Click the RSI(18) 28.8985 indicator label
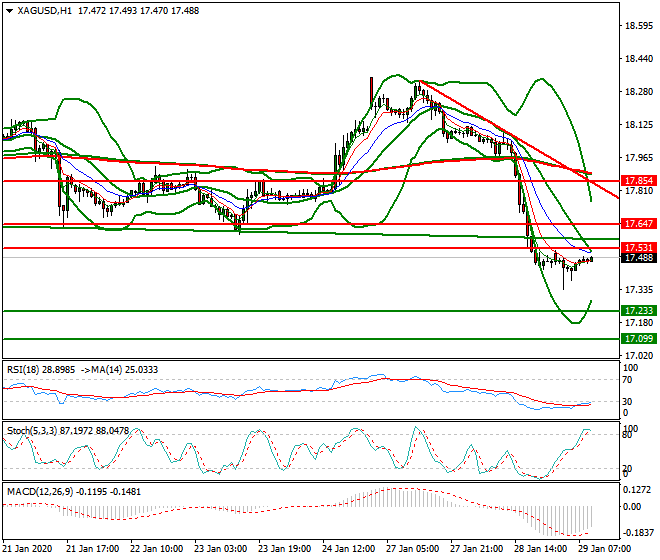660x560 pixels. pos(41,370)
